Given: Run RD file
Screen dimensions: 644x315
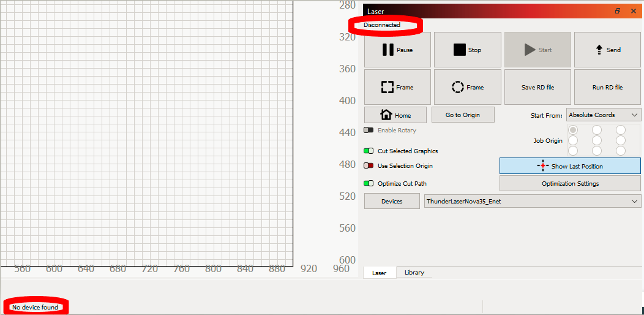Looking at the screenshot, I should tap(607, 87).
